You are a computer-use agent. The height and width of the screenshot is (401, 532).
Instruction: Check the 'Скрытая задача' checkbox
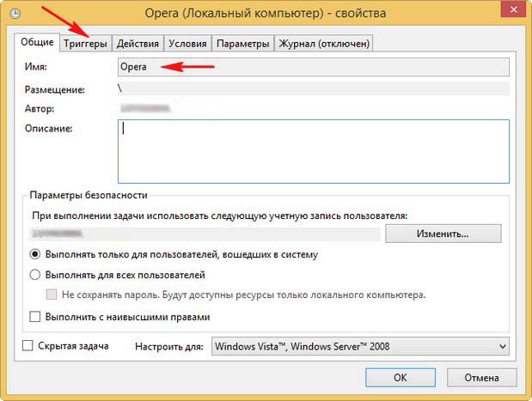[28, 346]
